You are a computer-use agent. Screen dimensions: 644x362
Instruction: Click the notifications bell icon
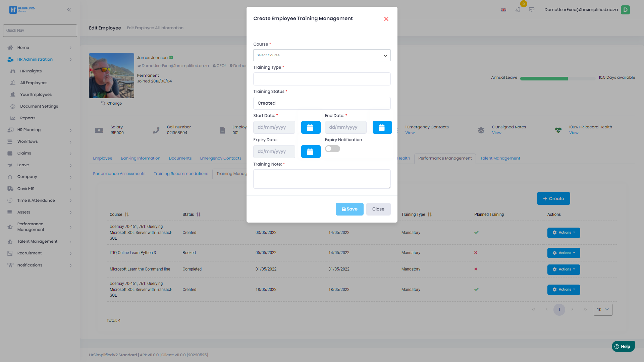point(518,10)
